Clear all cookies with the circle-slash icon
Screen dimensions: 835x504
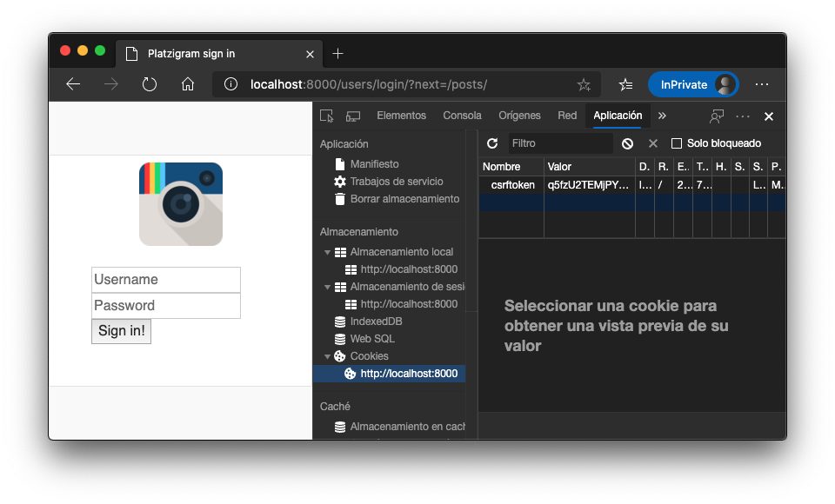pos(627,143)
